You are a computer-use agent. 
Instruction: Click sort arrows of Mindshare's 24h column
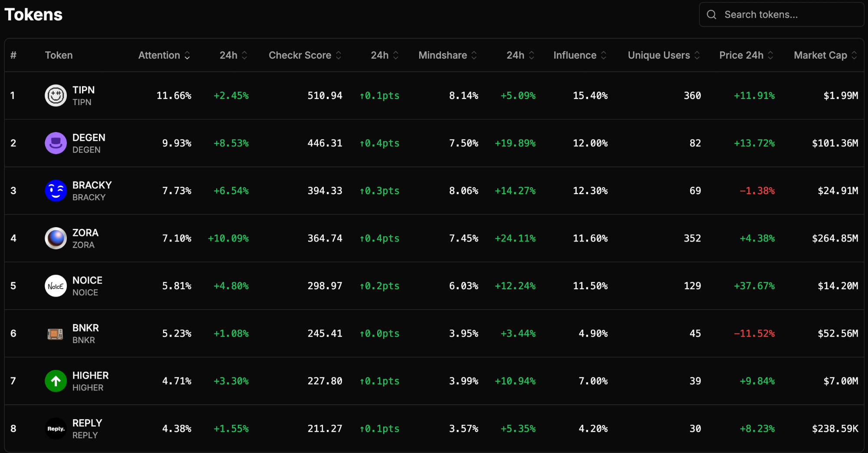(x=532, y=56)
